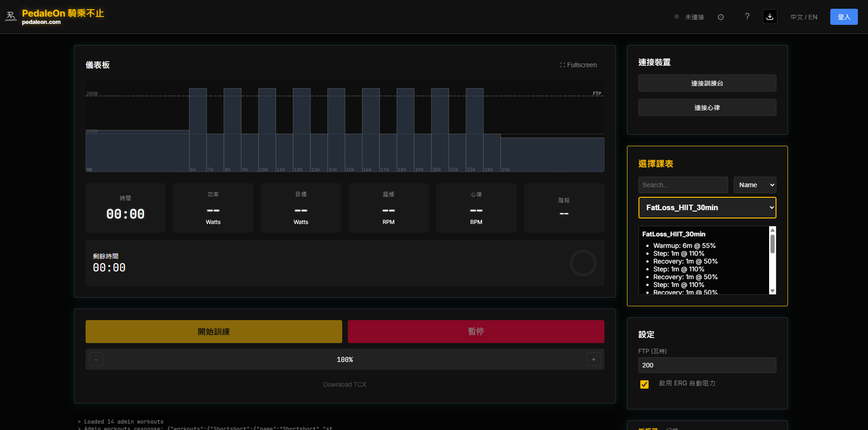This screenshot has width=868, height=430.
Task: Click the gray connection status dot
Action: (x=677, y=17)
